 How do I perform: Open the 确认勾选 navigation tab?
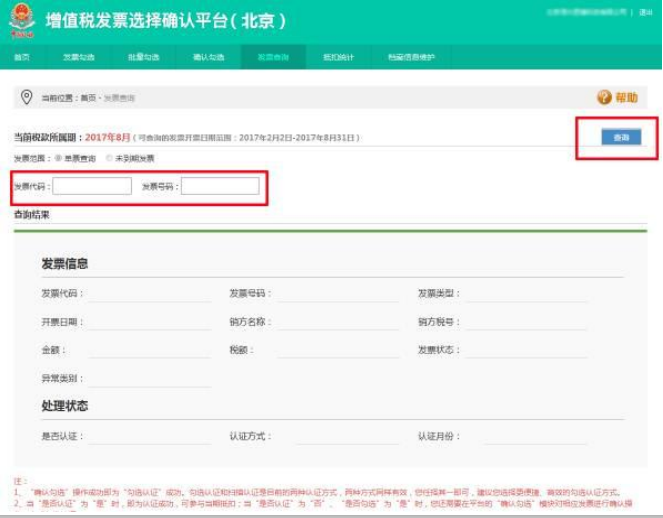tap(208, 57)
